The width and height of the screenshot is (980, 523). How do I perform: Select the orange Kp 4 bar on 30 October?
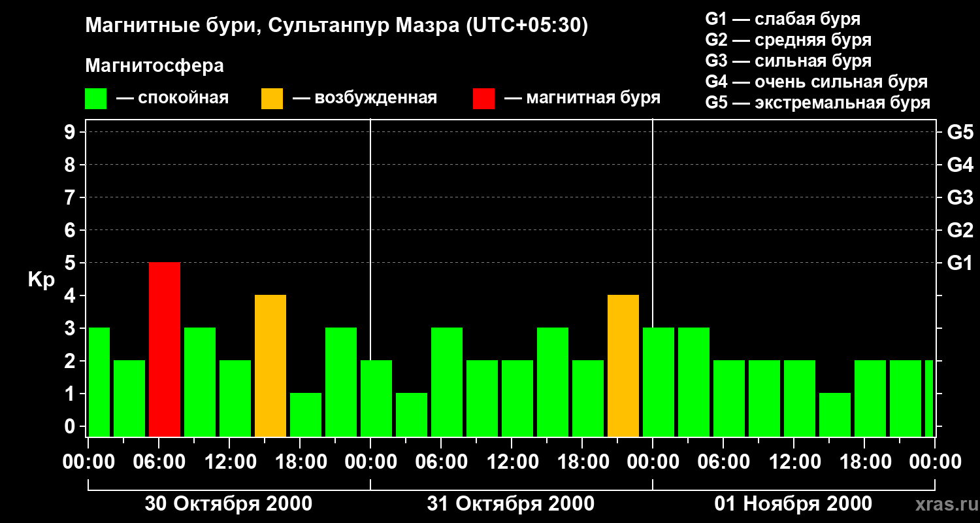270,366
